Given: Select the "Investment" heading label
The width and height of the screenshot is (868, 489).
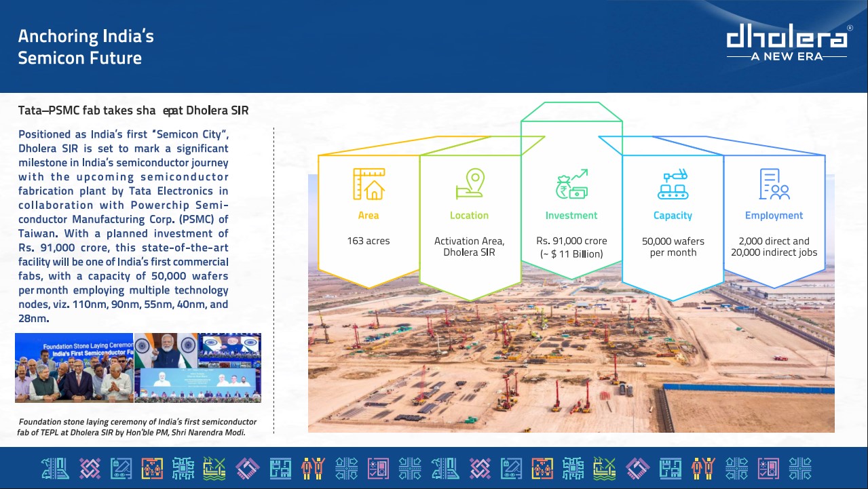Looking at the screenshot, I should click(571, 216).
